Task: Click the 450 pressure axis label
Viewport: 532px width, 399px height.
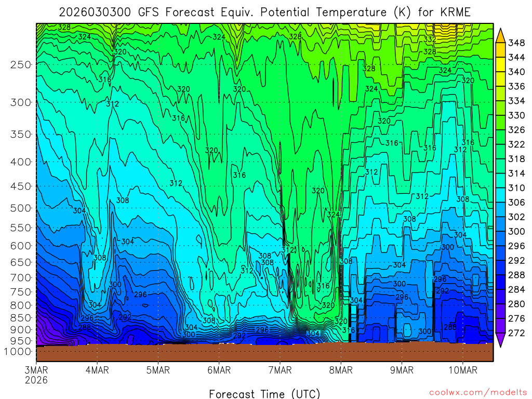Action: coord(21,187)
